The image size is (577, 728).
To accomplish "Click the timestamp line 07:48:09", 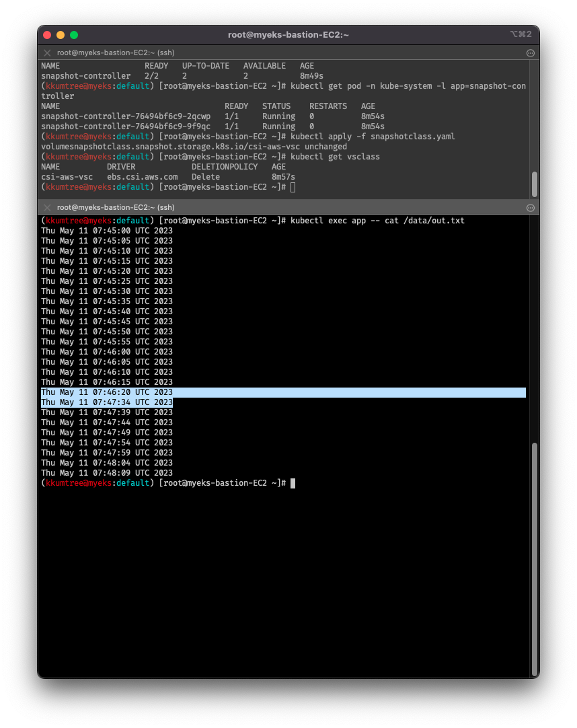I will pyautogui.click(x=107, y=473).
